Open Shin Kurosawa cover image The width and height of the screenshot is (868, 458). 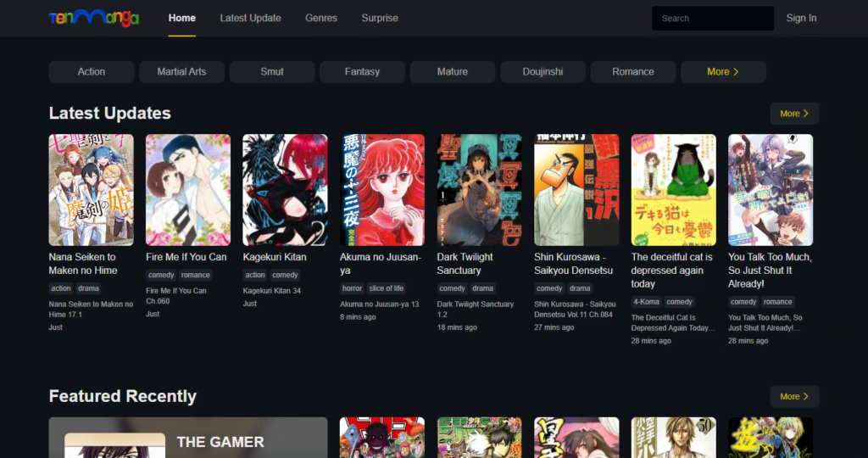[576, 190]
